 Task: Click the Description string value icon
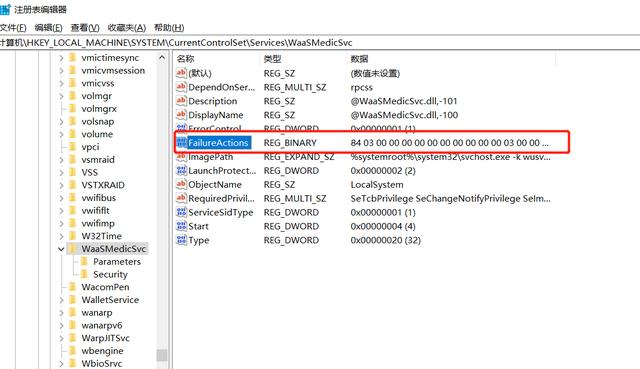pos(181,101)
